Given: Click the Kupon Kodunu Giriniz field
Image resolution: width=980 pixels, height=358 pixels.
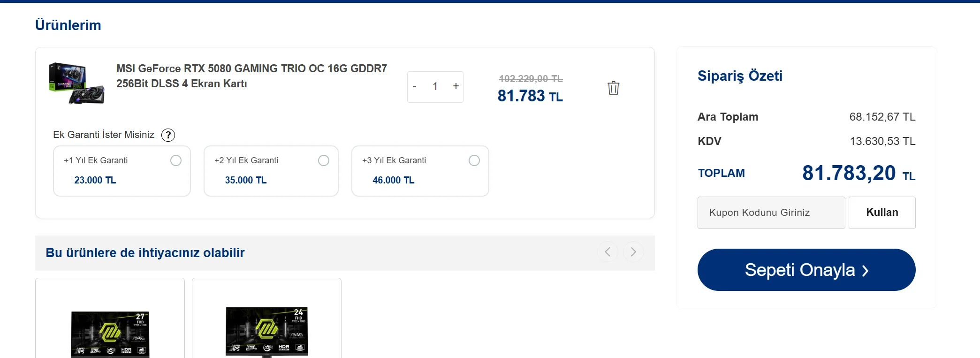Looking at the screenshot, I should [771, 213].
